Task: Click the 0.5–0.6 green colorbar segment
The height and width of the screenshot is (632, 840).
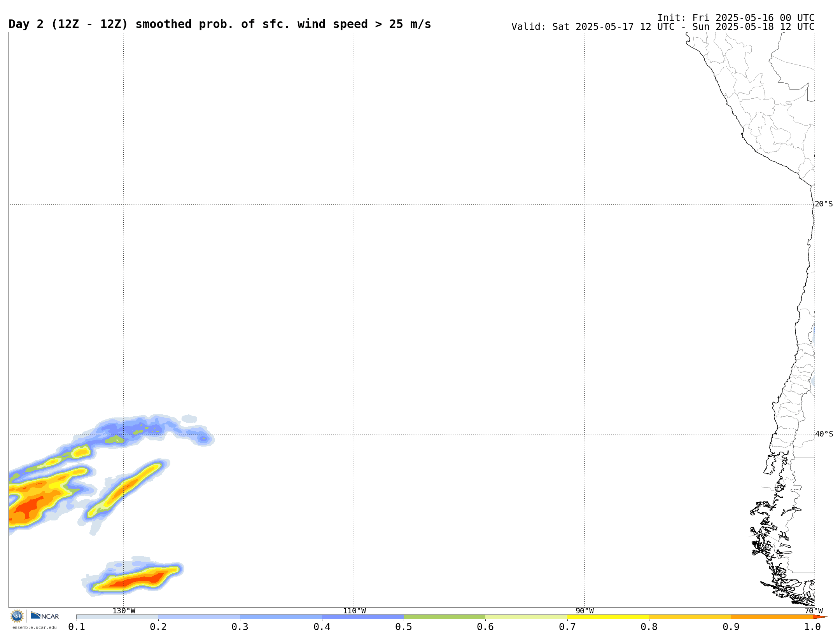Action: pos(444,617)
